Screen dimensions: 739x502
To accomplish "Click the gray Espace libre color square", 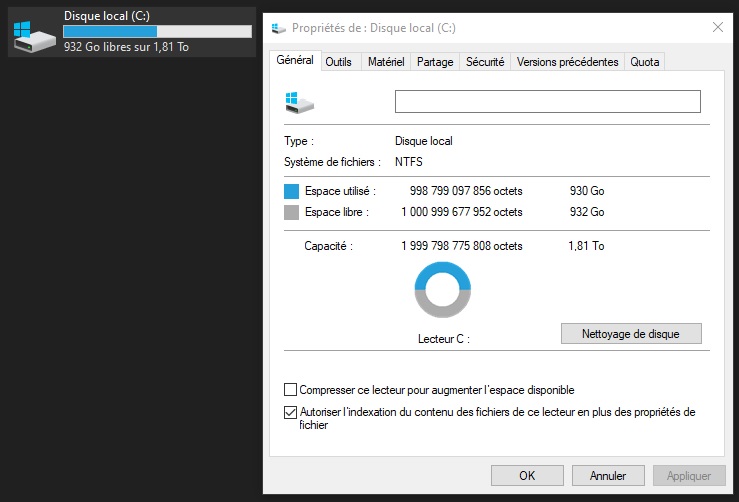I will coord(292,212).
